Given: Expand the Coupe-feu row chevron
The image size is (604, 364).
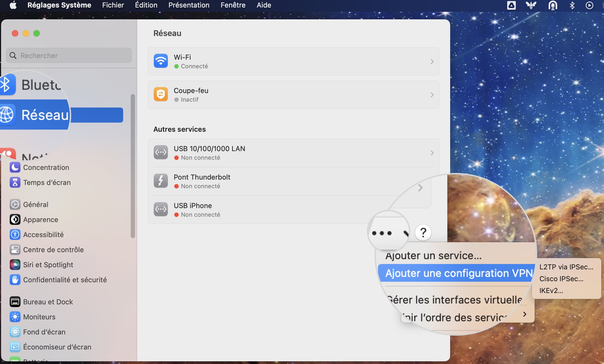Looking at the screenshot, I should tap(432, 95).
